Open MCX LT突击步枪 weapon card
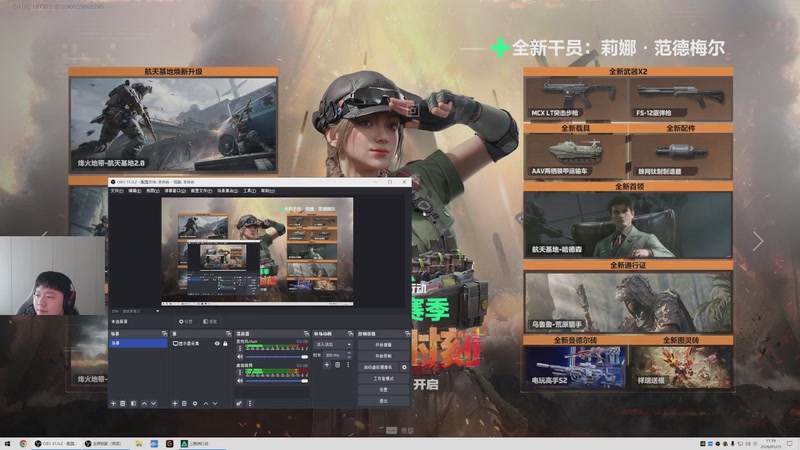Viewport: 800px width, 450px height. (x=577, y=98)
